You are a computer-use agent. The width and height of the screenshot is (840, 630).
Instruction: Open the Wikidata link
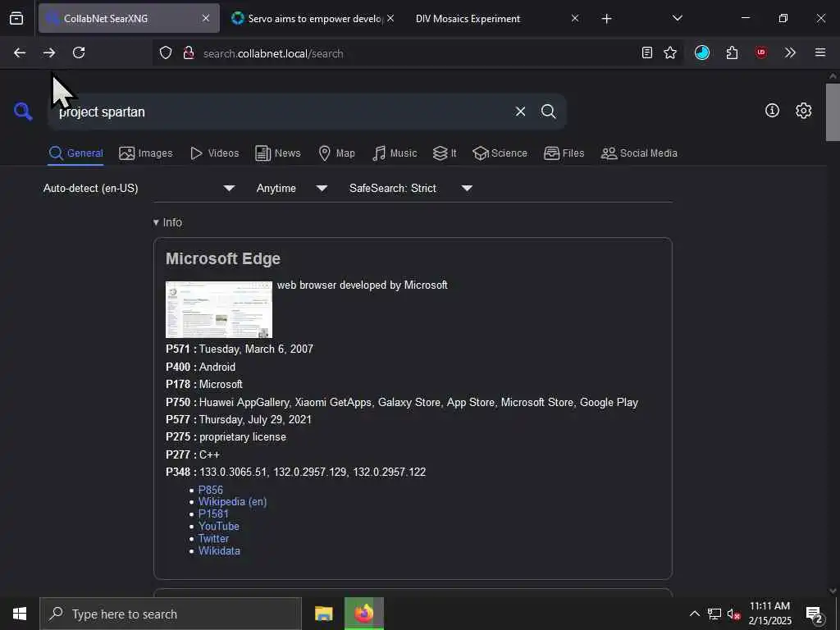click(219, 550)
